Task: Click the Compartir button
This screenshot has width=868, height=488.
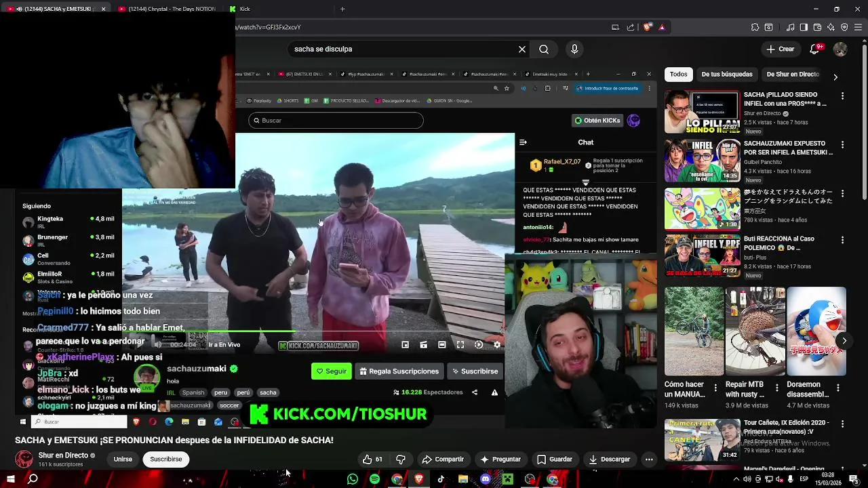Action: [442, 460]
